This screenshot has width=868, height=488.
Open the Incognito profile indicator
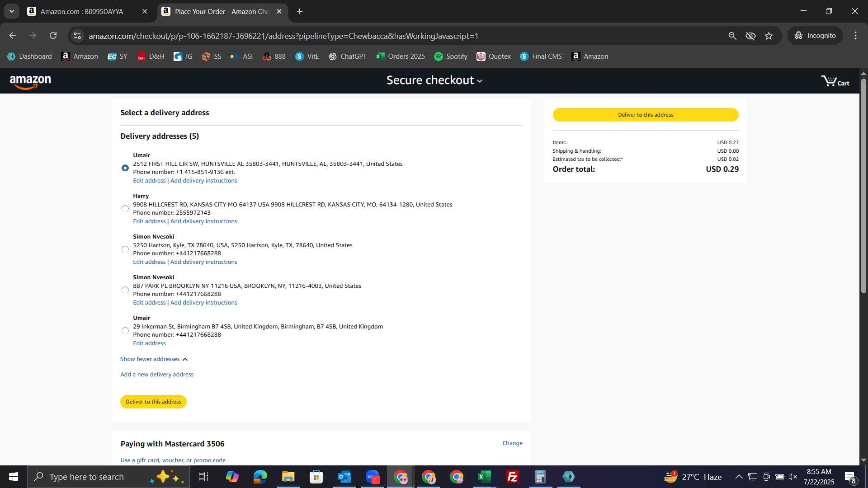pos(815,36)
